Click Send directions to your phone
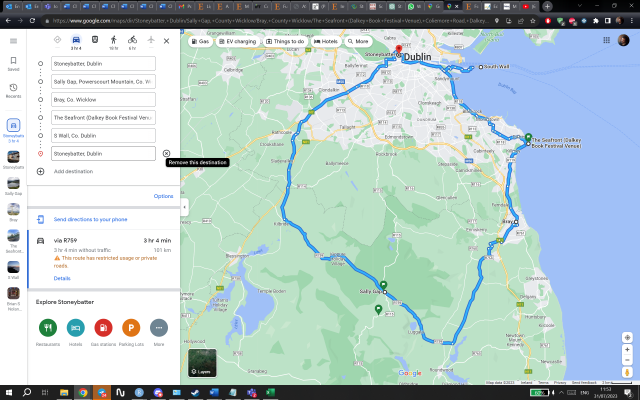This screenshot has height=400, width=640. point(90,218)
